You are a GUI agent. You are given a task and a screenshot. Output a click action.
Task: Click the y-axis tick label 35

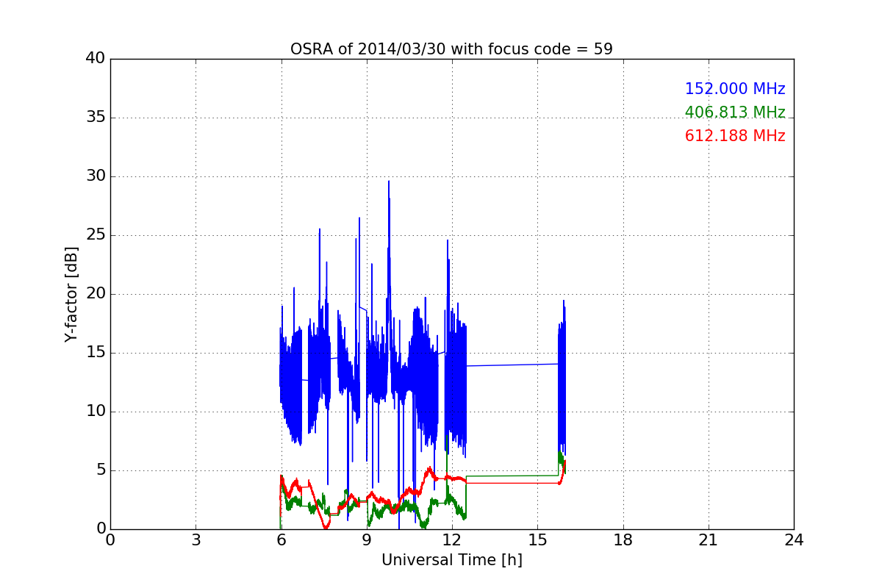(x=96, y=118)
